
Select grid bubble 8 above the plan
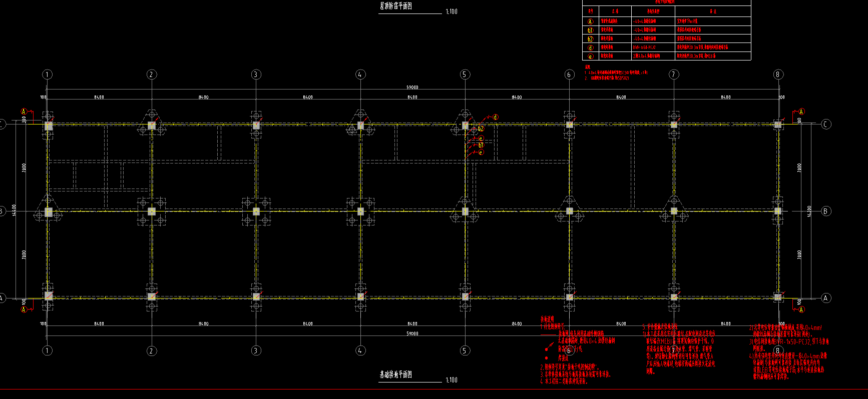tap(777, 74)
